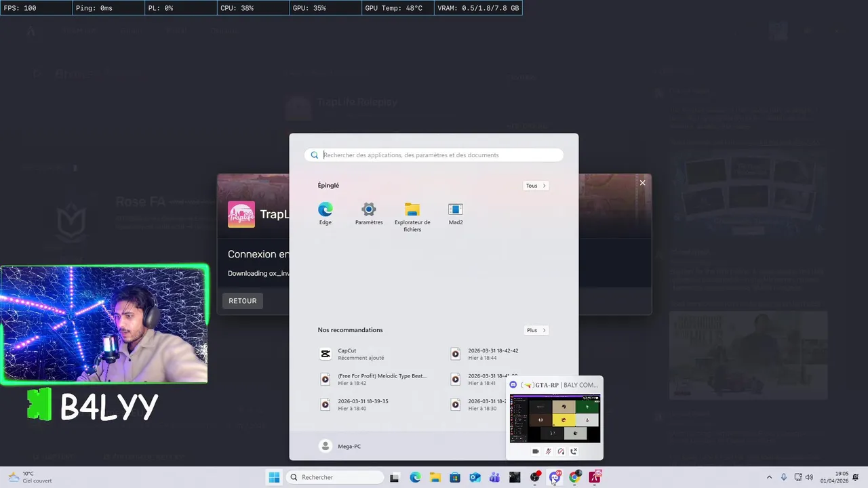Open the clock and date panel
Image resolution: width=868 pixels, height=488 pixels.
click(x=835, y=477)
